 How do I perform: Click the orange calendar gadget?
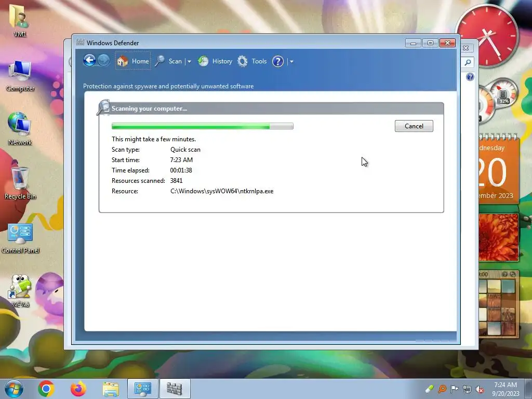pos(498,169)
